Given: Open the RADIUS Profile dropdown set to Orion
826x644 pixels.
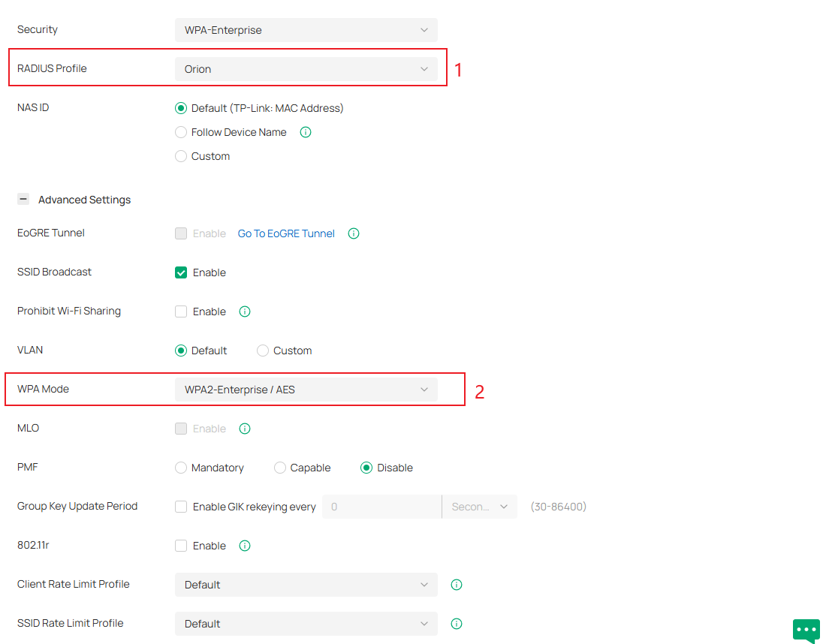Looking at the screenshot, I should tap(306, 68).
